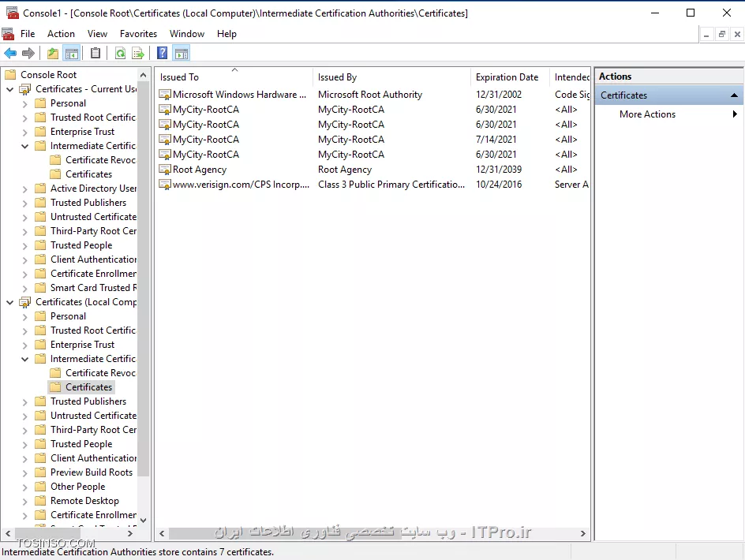The image size is (745, 560).
Task: Collapse Certificates (Local Computer) node
Action: point(10,302)
